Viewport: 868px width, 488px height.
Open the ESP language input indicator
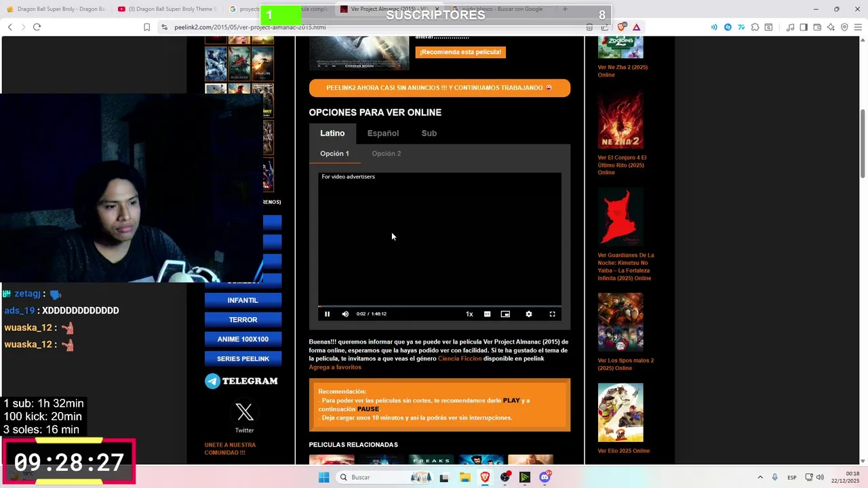[x=792, y=477]
